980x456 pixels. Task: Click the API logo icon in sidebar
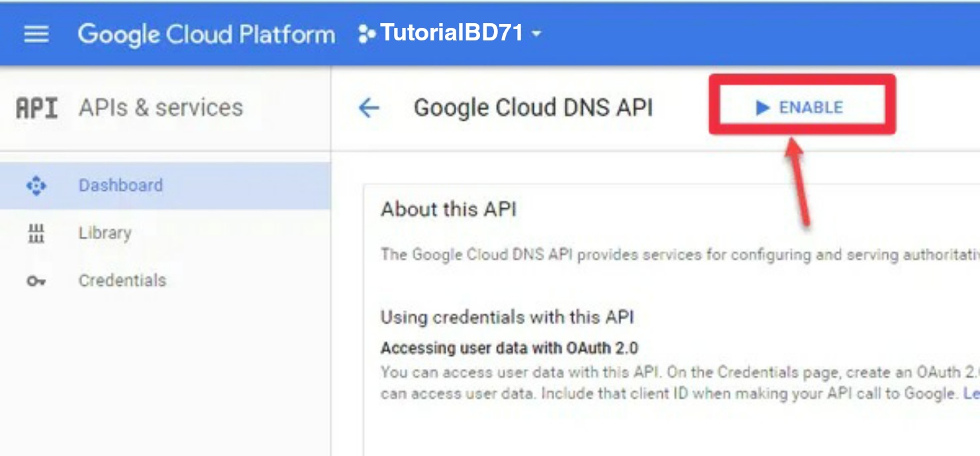[x=36, y=108]
